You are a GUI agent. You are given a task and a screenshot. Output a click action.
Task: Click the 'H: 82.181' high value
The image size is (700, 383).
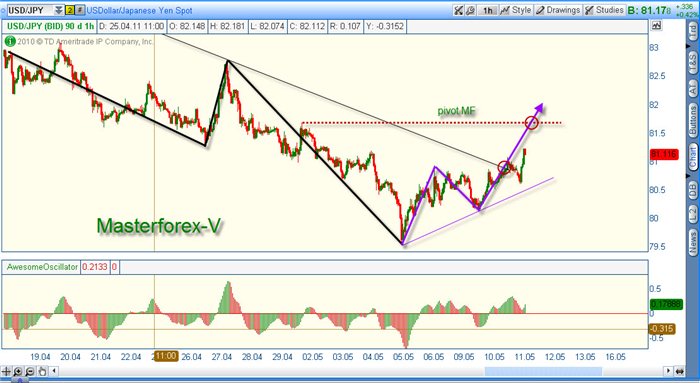pyautogui.click(x=227, y=26)
